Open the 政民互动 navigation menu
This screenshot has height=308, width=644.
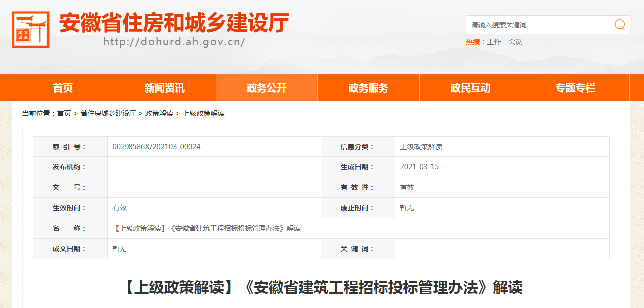(x=470, y=88)
